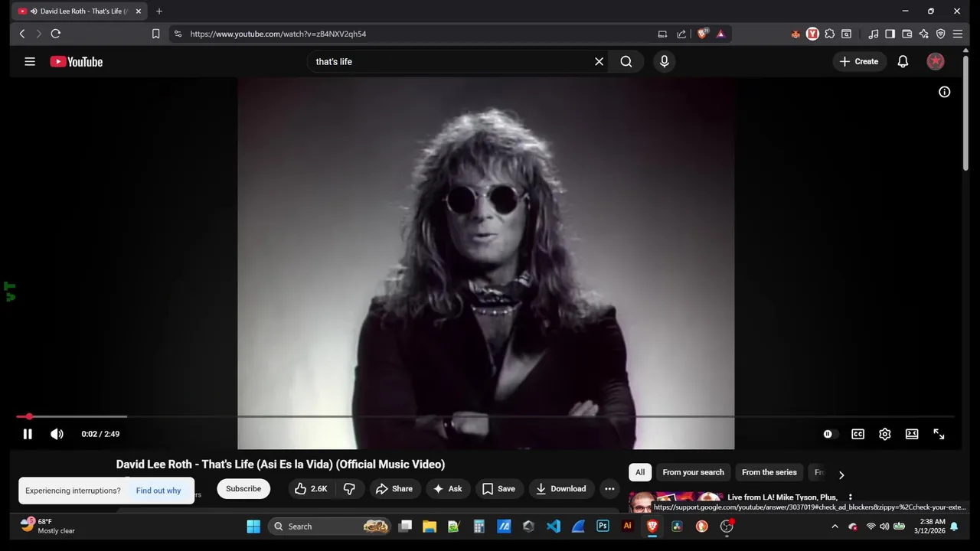Screen dimensions: 980x551
Task: Open the Brave Leo AI sparkle icon
Action: point(924,34)
